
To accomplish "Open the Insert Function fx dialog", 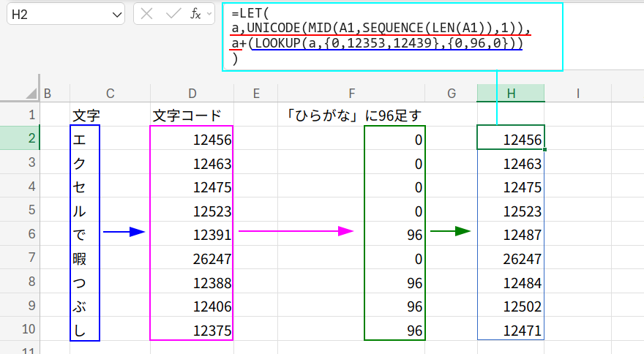I will click(x=195, y=13).
